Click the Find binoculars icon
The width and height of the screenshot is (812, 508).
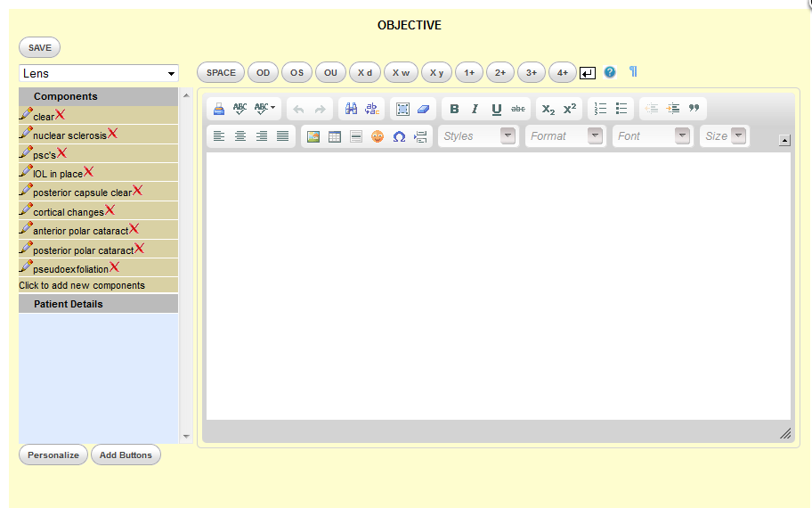[x=351, y=109]
